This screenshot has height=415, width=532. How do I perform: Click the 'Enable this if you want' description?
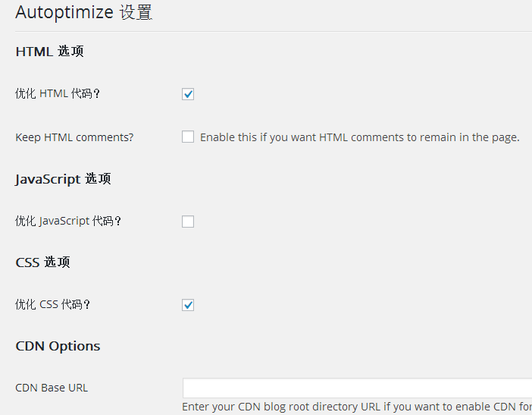point(360,137)
